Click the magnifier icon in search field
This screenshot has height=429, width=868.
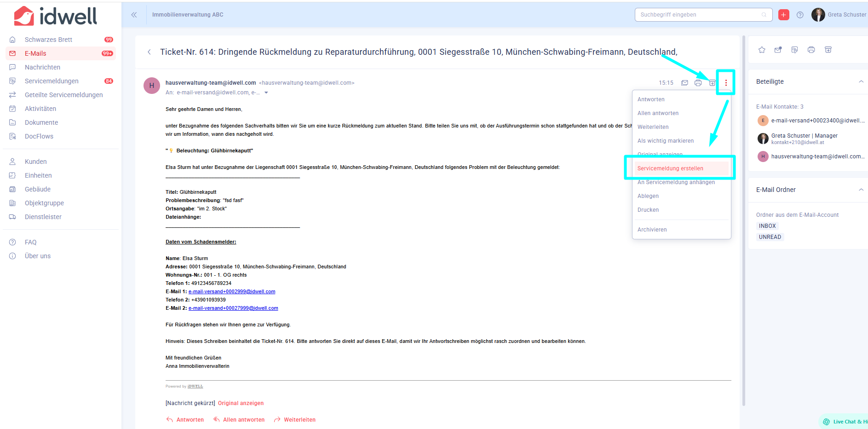click(764, 15)
